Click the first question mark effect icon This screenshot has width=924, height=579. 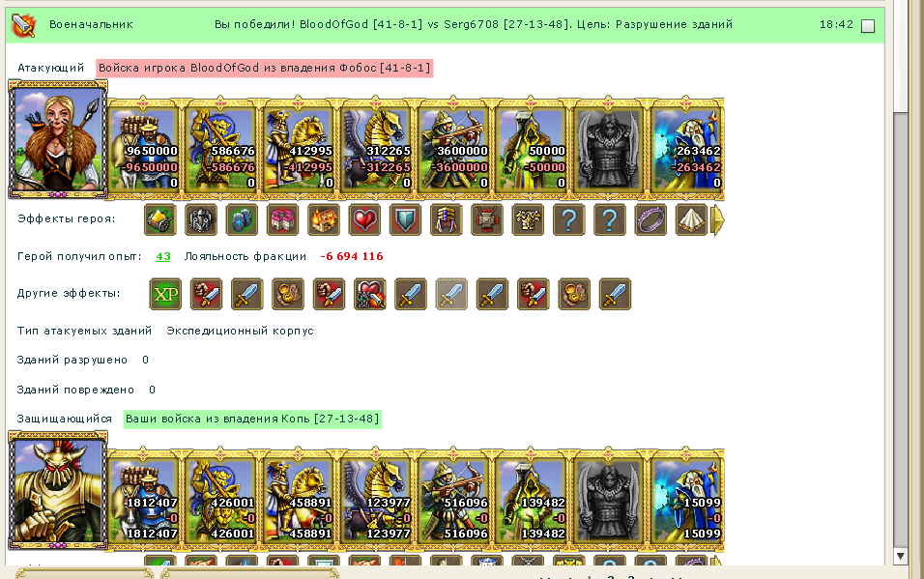coord(568,220)
